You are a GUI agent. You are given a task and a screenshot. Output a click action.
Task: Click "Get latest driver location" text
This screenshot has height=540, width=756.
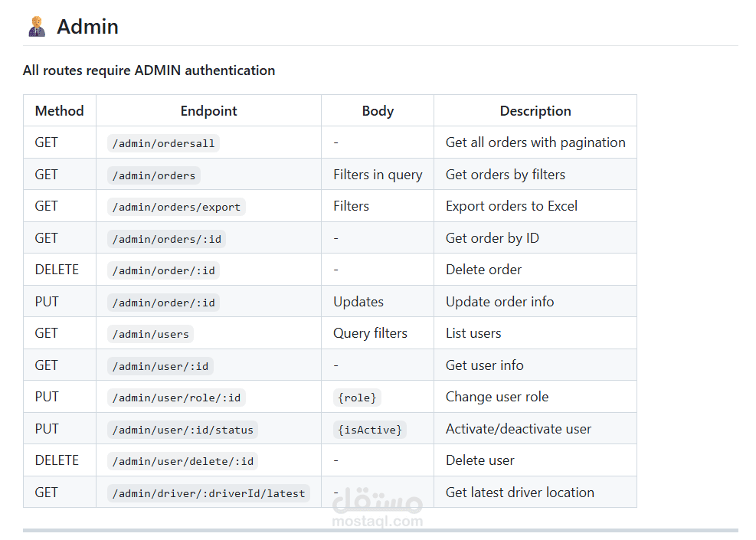(x=519, y=493)
